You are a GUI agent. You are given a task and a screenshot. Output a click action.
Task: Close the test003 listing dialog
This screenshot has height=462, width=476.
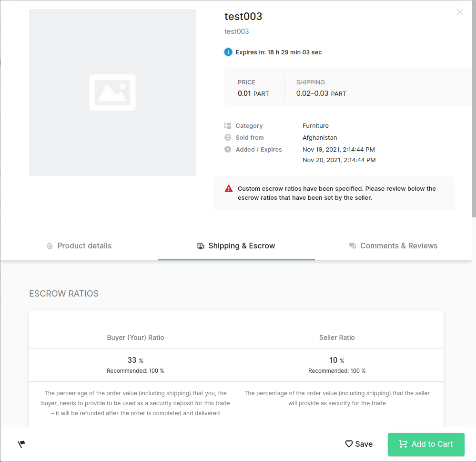pyautogui.click(x=460, y=12)
